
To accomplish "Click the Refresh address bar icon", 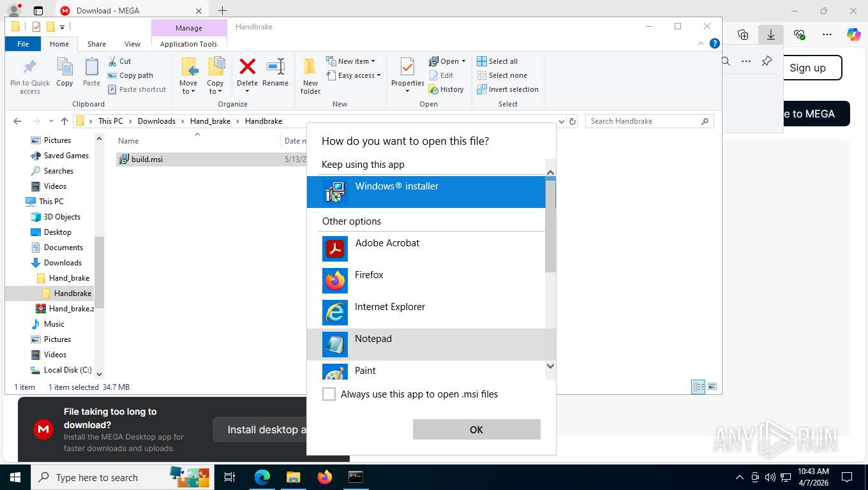I will pyautogui.click(x=572, y=121).
